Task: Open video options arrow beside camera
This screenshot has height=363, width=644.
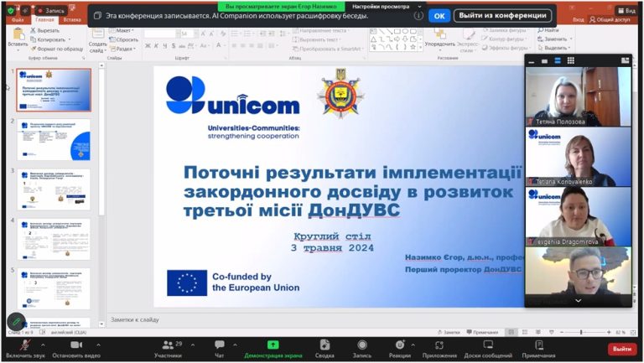Action: 99,345
